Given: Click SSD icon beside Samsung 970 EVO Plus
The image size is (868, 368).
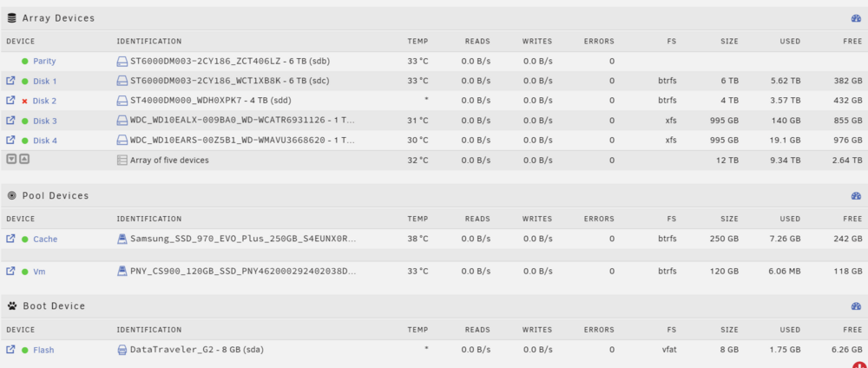Looking at the screenshot, I should point(122,239).
